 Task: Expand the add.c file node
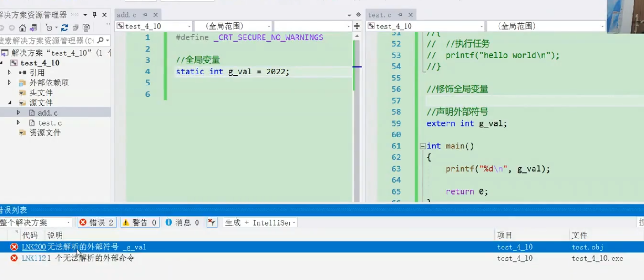click(18, 112)
